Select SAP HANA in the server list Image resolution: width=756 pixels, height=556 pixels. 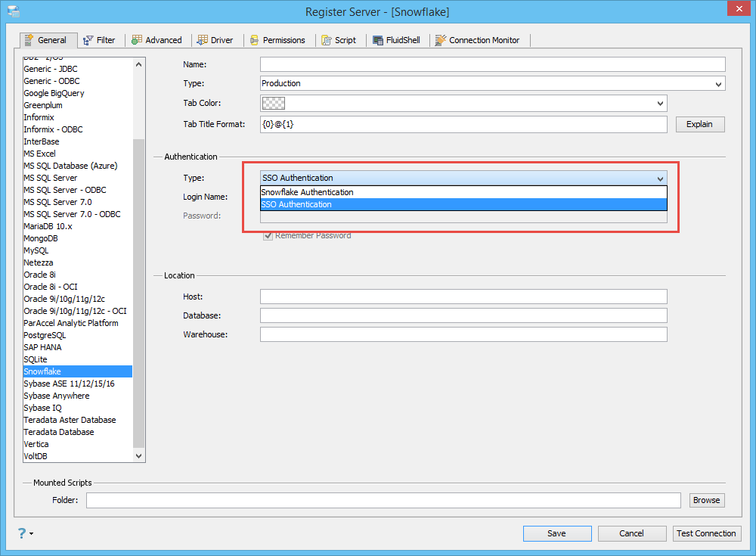tap(78, 347)
